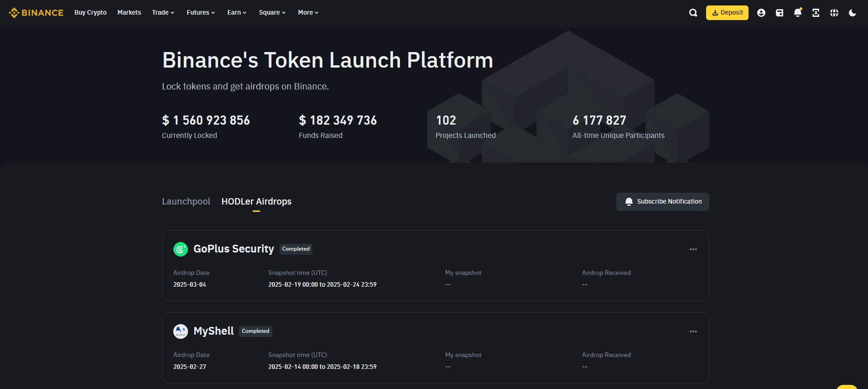Click the 102 Projects Launched value

[x=446, y=121]
